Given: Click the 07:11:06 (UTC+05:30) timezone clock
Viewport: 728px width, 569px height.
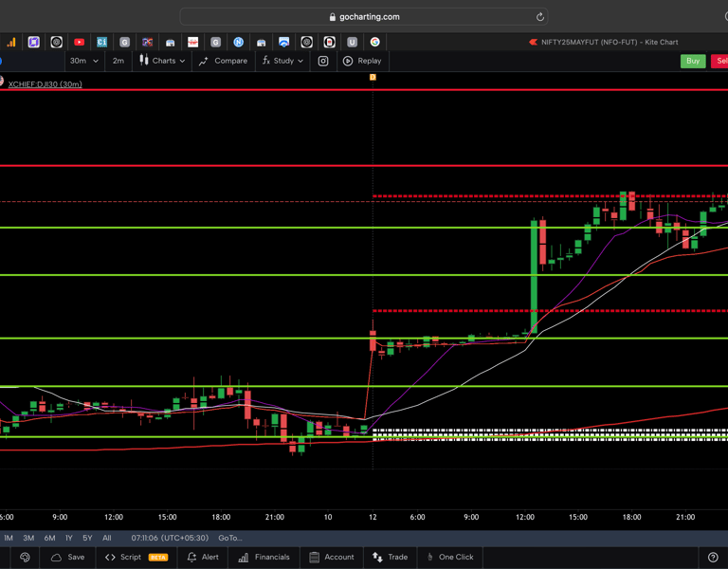Looking at the screenshot, I should [170, 538].
